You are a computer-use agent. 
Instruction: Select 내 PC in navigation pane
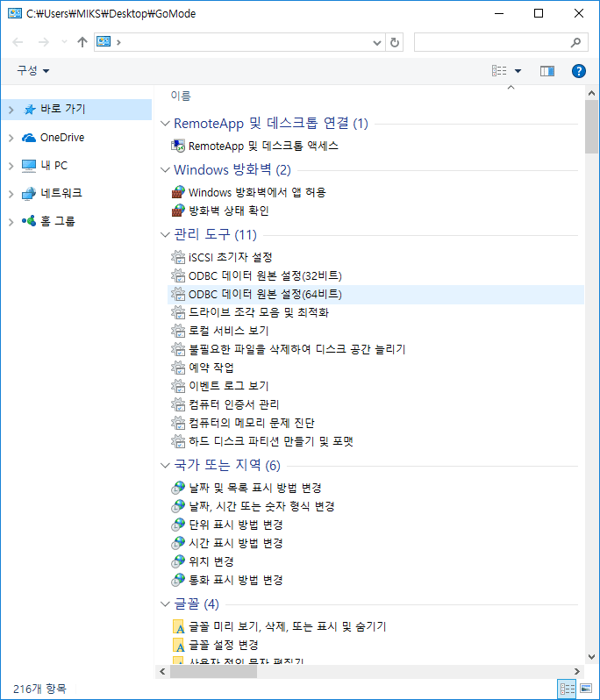(54, 165)
